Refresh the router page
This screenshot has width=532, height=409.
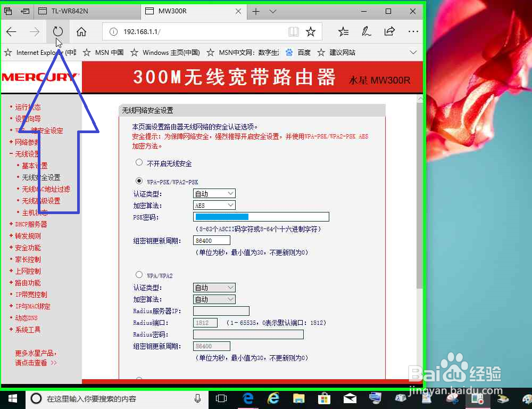tap(58, 31)
